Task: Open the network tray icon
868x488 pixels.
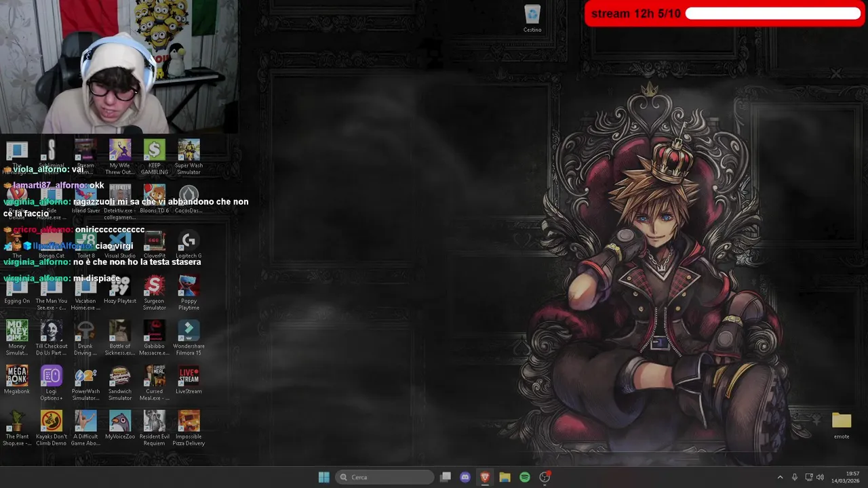Action: pyautogui.click(x=809, y=477)
